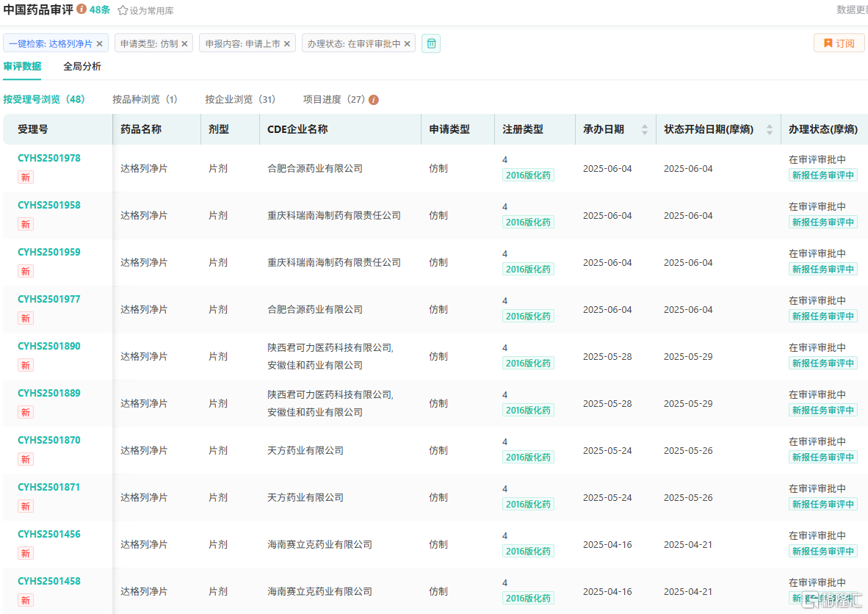Click the info icon next to 中国药品审评

click(82, 9)
